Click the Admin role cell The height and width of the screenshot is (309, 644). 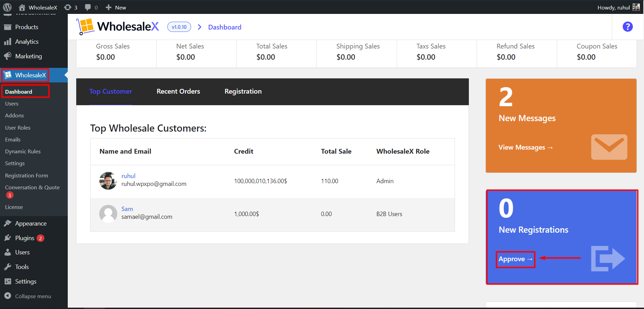point(385,181)
